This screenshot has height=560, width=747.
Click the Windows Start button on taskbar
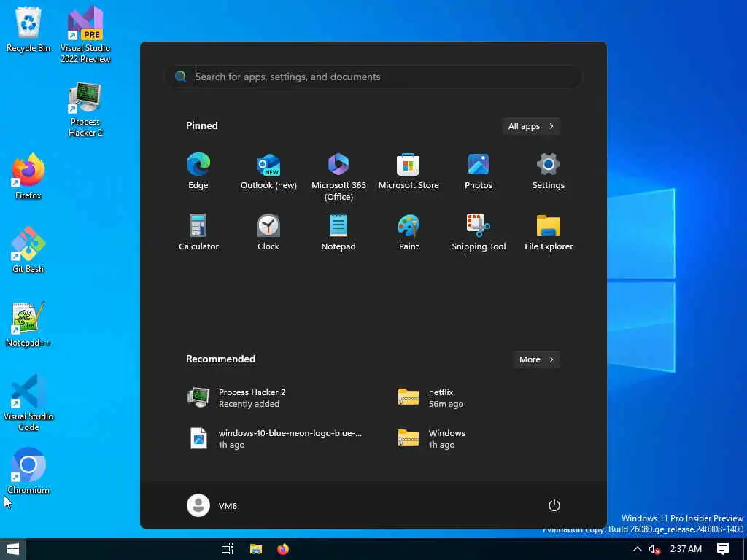point(13,549)
